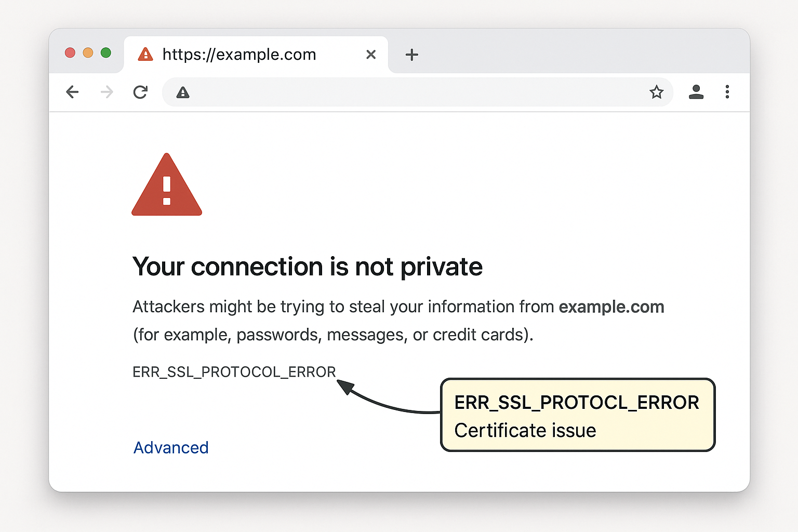Viewport: 798px width, 532px height.
Task: Click the forward navigation arrow
Action: tap(107, 92)
